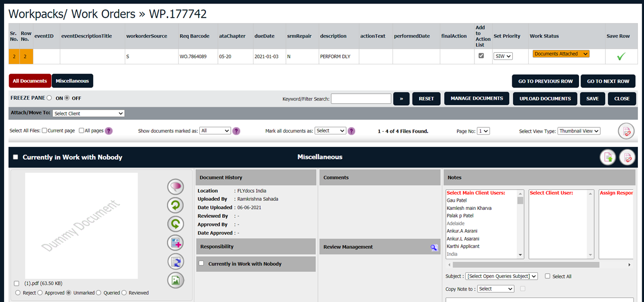
Task: Click the green Save Row checkmark
Action: (x=621, y=56)
